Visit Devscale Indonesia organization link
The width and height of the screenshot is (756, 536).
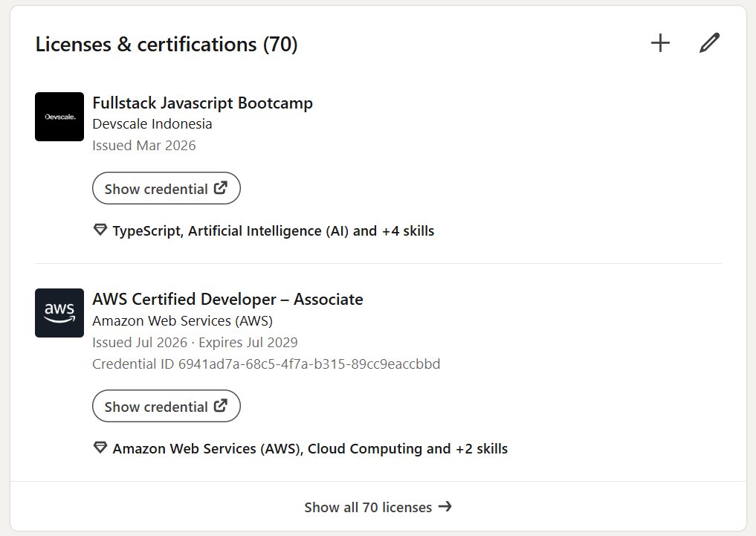(152, 124)
